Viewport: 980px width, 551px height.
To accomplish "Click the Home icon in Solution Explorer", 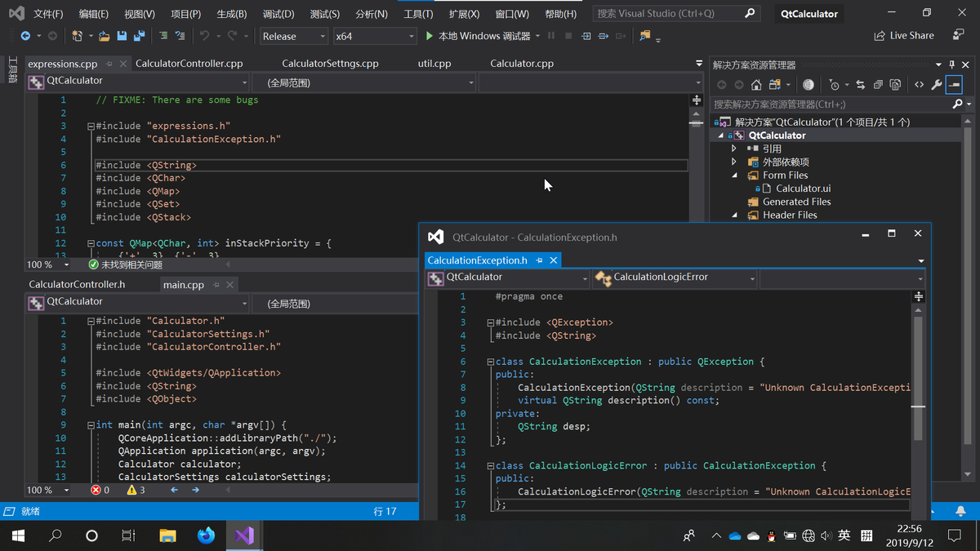I will click(756, 85).
